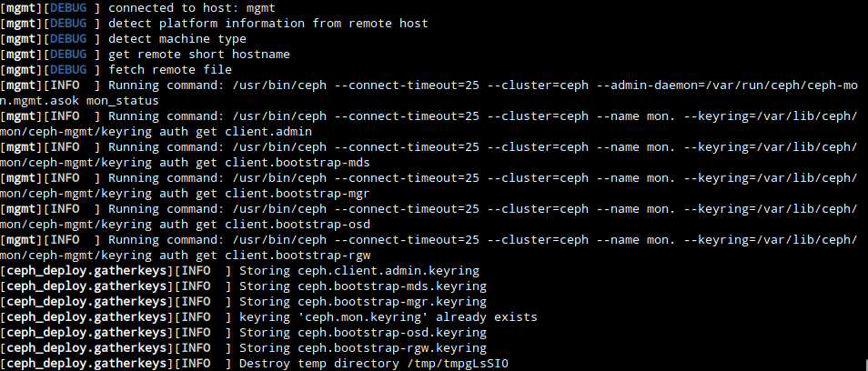Click 'auth get client.bootstrap-mgr' text
Viewport: 868px width, 371px height.
(265, 194)
